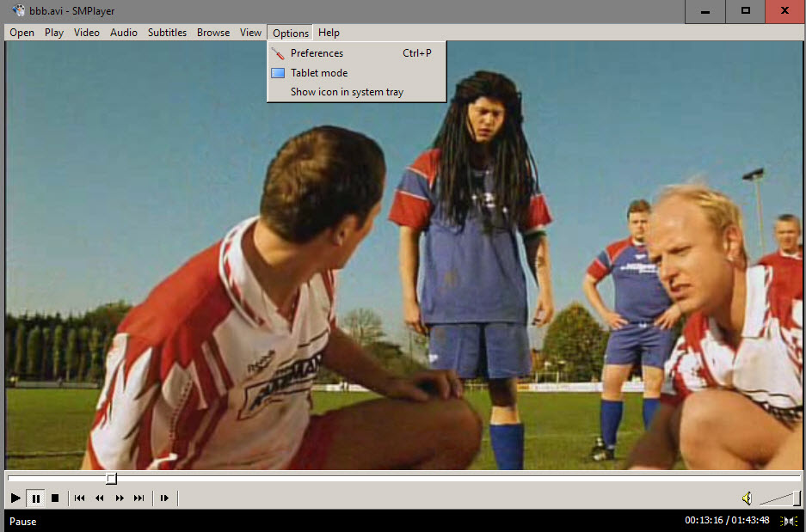Click the seek bar position handle
This screenshot has width=806, height=532.
[112, 479]
